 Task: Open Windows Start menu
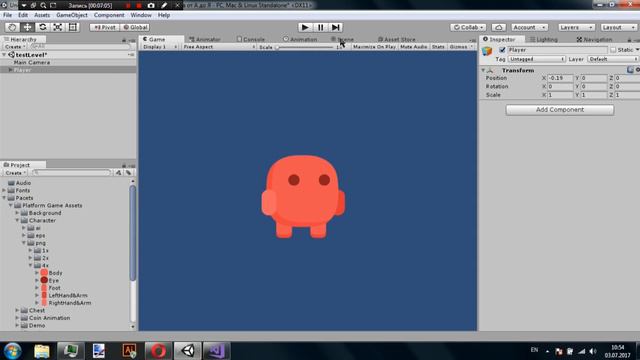point(12,351)
